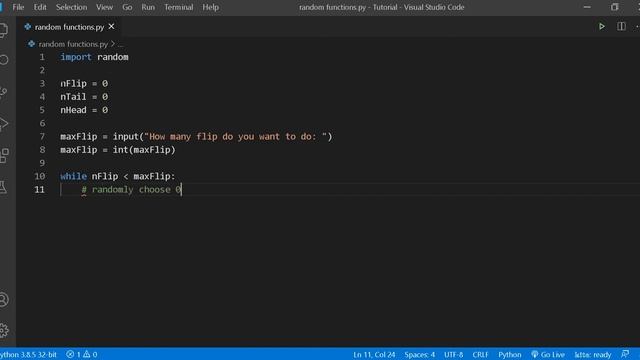Click the kite: ready status item

(593, 354)
